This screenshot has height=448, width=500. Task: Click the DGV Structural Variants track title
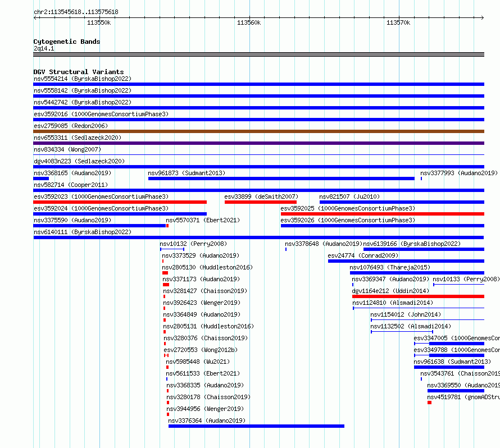click(79, 72)
